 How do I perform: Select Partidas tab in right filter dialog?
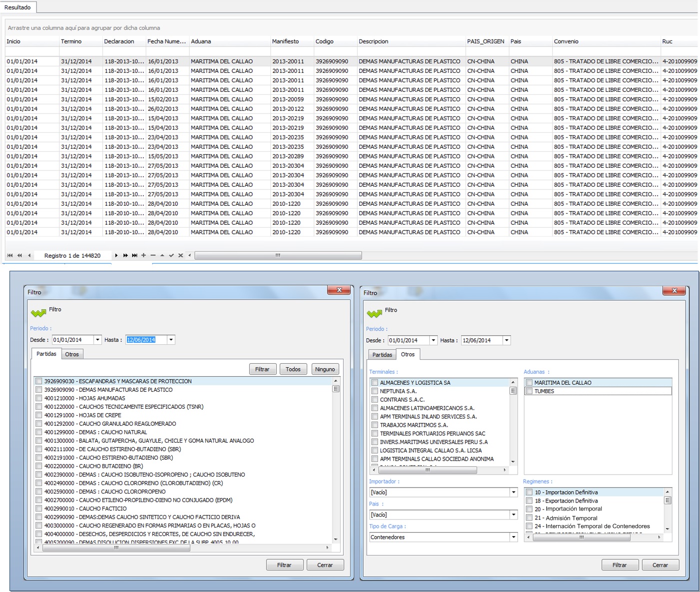click(x=382, y=355)
